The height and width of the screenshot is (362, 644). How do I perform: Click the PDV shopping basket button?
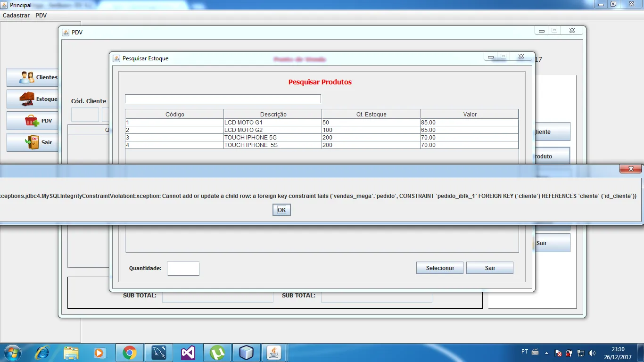click(x=33, y=121)
